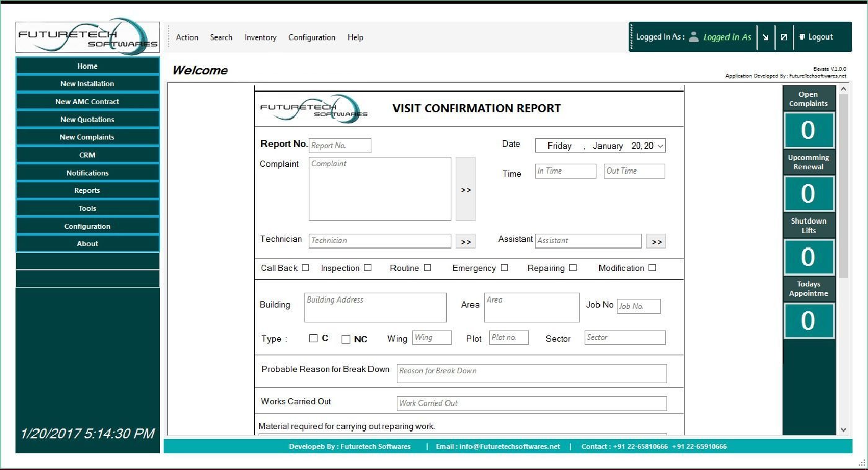Open Tools in the sidebar
868x470 pixels.
pos(87,208)
